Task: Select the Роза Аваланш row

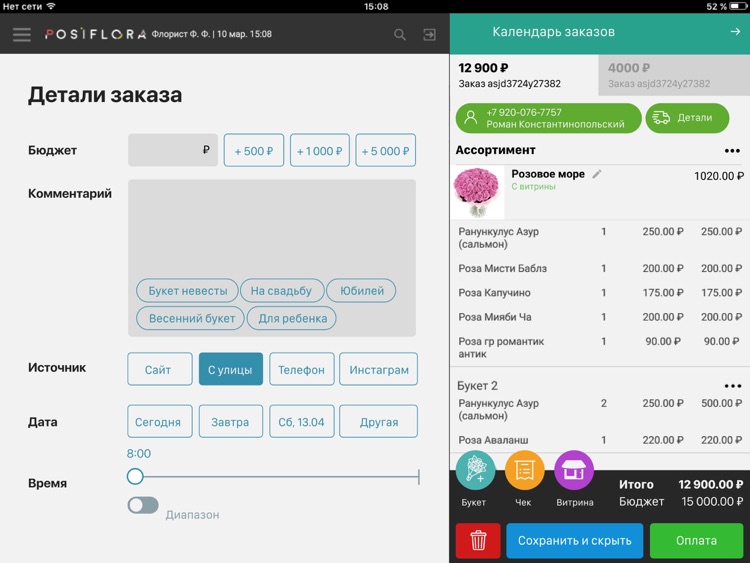Action: [x=600, y=440]
